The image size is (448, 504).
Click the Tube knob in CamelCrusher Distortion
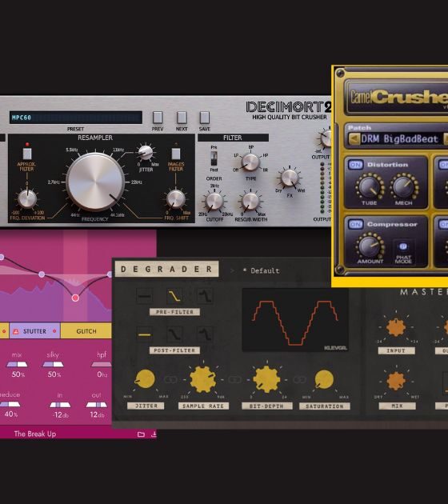coord(370,186)
